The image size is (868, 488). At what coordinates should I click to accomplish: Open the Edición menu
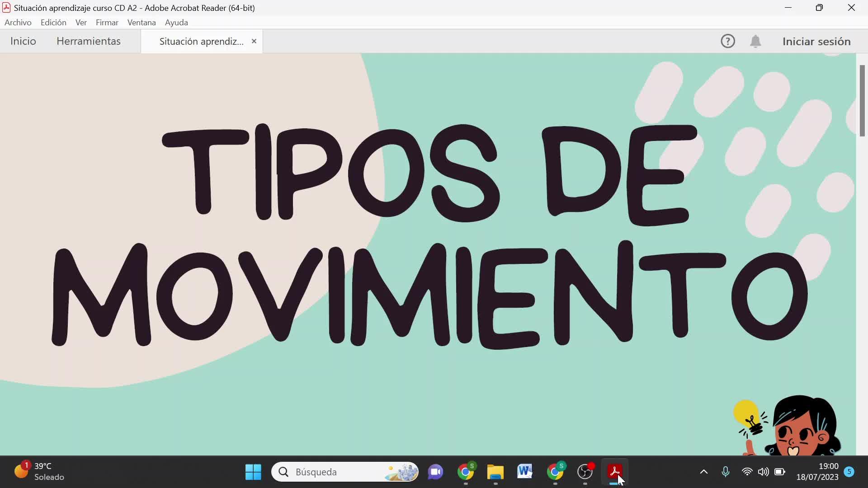point(53,22)
